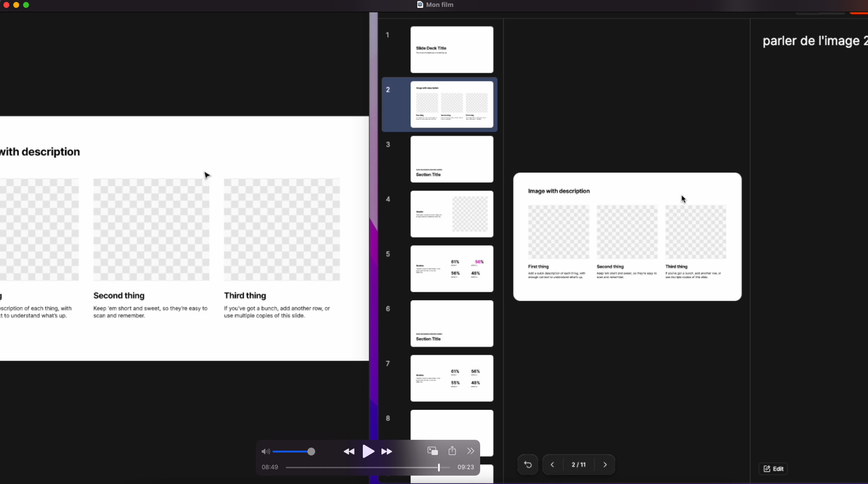Mute audio with the speaker icon

(266, 452)
